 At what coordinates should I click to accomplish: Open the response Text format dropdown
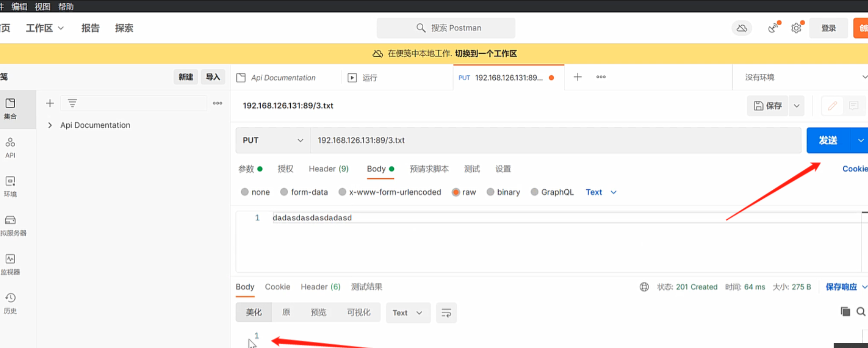(407, 313)
